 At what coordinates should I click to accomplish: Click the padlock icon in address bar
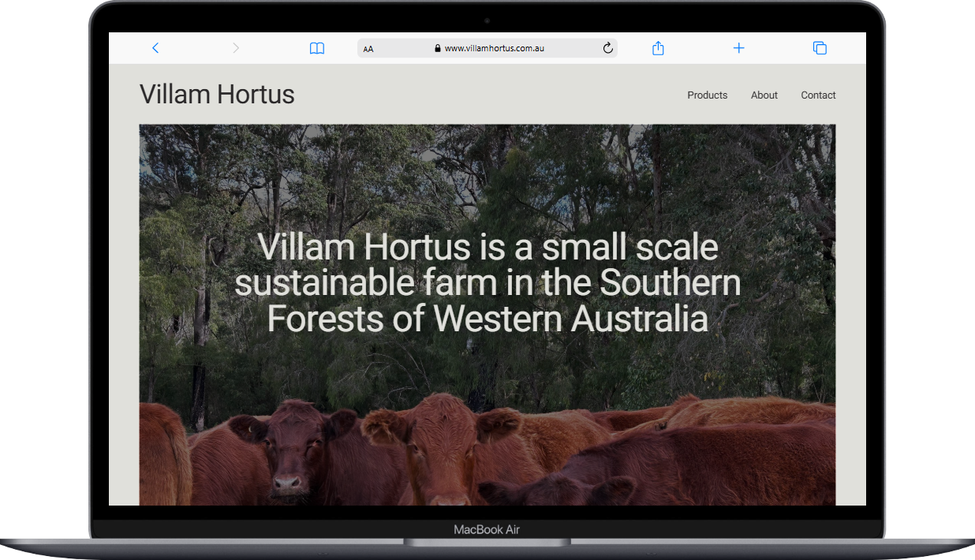click(438, 48)
